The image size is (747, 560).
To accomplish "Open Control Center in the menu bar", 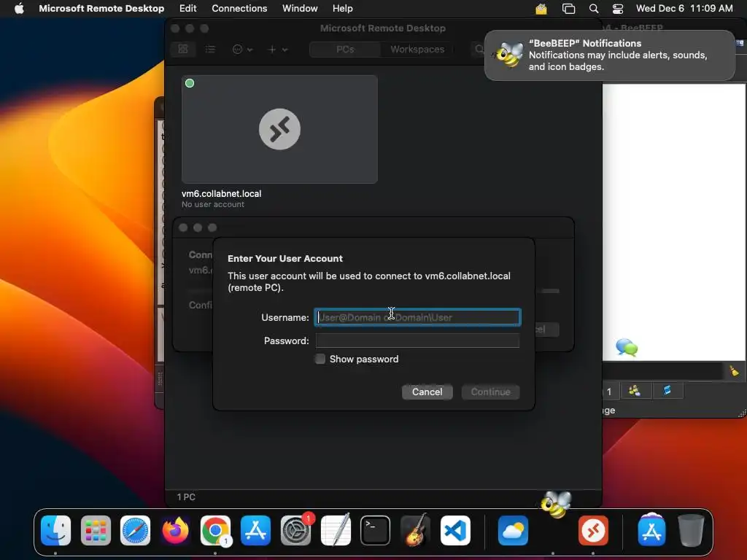I will 618,9.
